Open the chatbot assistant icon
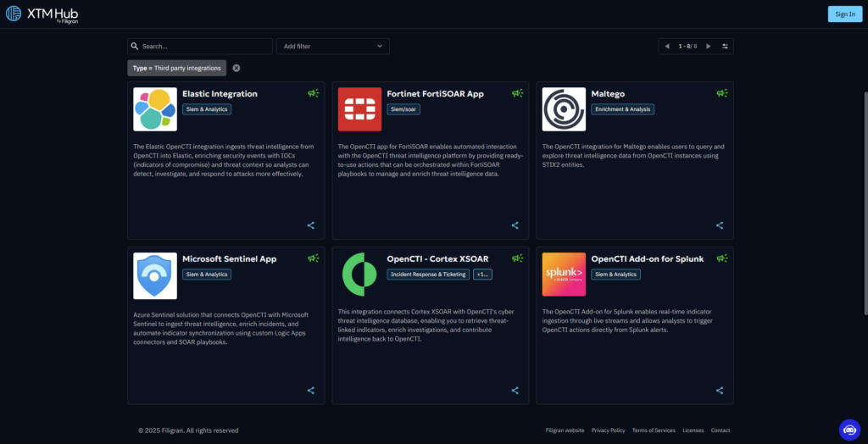 point(849,430)
